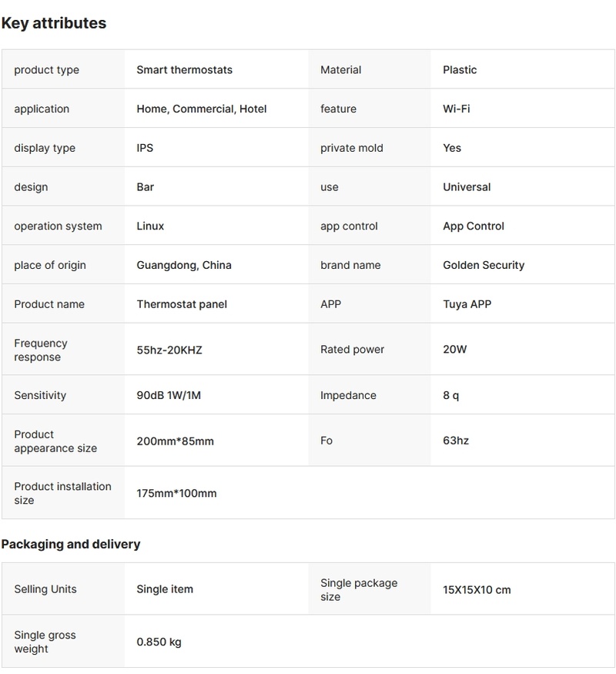Select the IPS display type value
Image resolution: width=616 pixels, height=674 pixels.
click(145, 148)
